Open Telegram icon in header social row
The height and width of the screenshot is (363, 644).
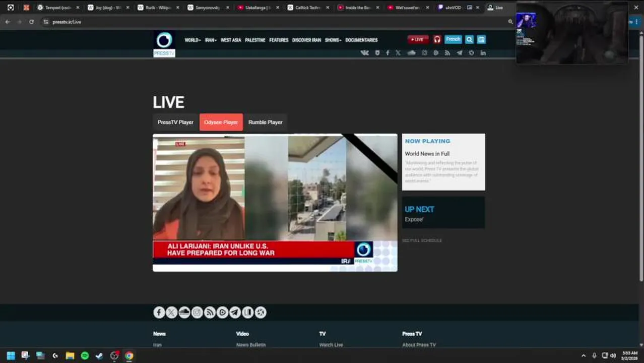[x=459, y=53]
